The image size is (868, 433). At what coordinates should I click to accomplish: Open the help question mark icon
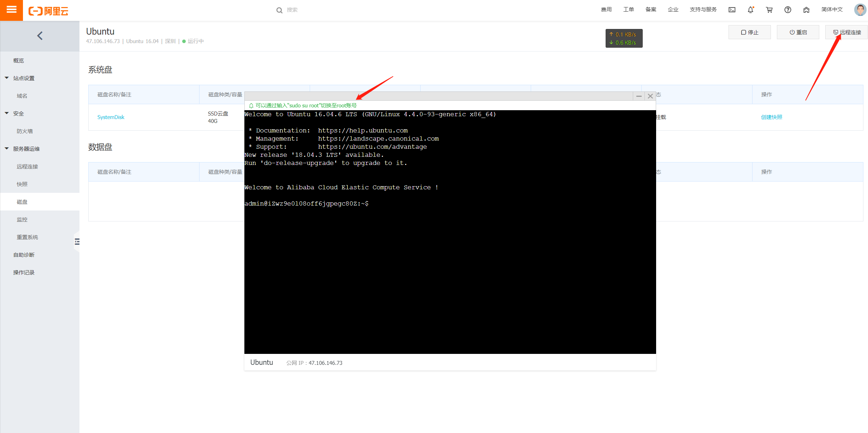point(788,10)
